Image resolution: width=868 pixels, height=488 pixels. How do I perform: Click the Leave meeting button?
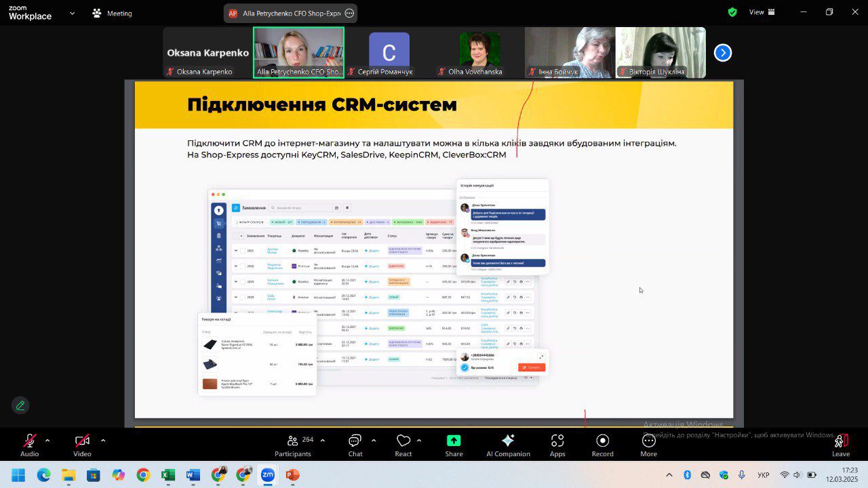tap(840, 445)
